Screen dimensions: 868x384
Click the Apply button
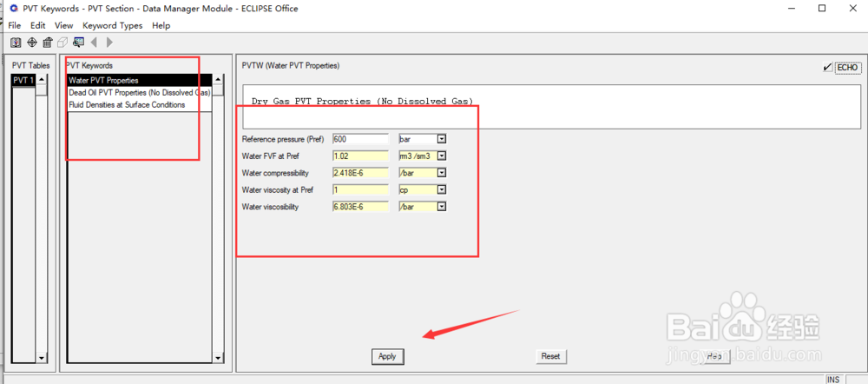387,356
